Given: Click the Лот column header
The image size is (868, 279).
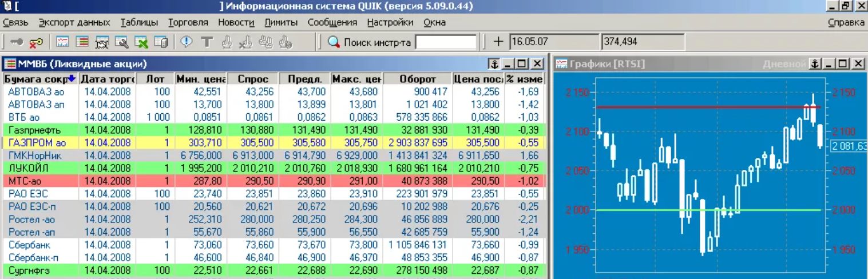Looking at the screenshot, I should (x=155, y=79).
